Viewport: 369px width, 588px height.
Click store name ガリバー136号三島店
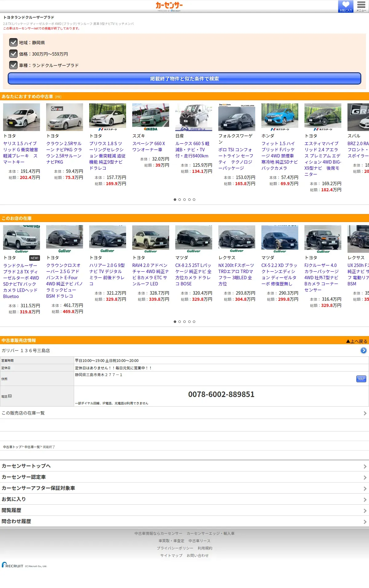coord(26,351)
